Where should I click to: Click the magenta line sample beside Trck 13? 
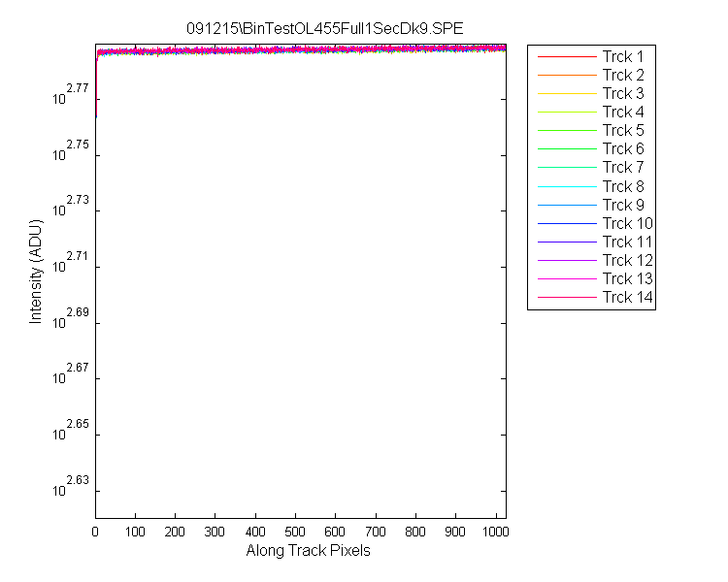click(567, 279)
